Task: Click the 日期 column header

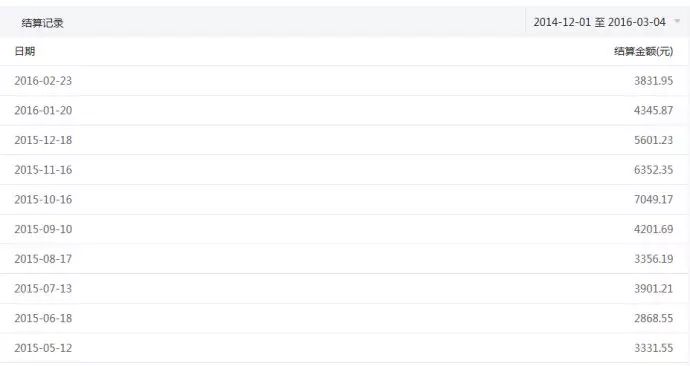Action: tap(25, 51)
